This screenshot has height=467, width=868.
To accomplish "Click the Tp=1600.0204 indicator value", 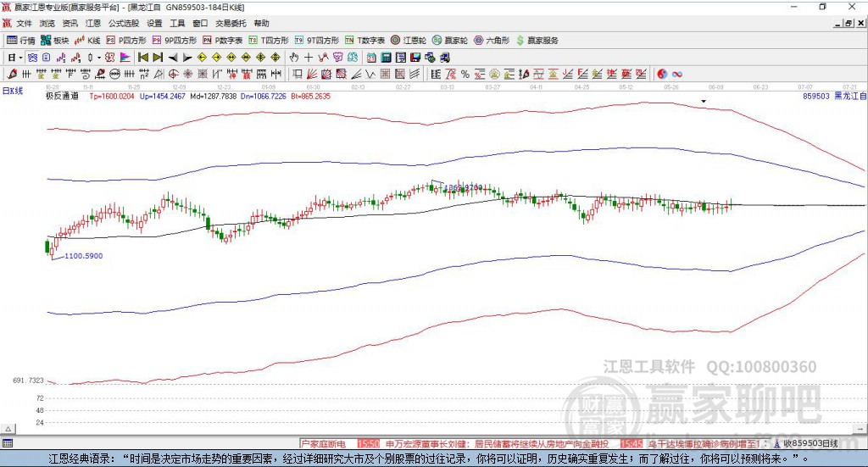I will (x=112, y=97).
